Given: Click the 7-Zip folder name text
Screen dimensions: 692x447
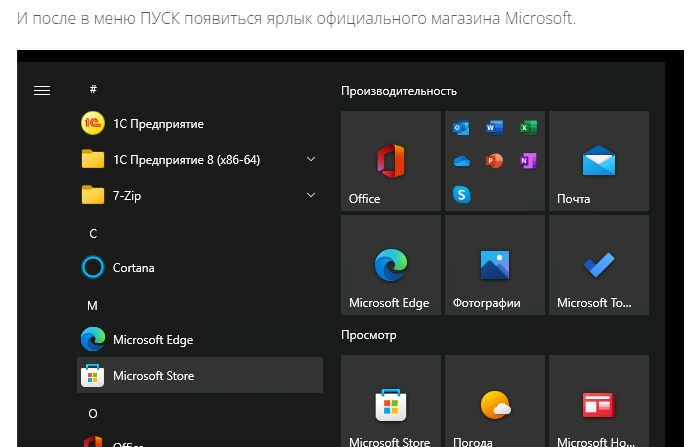Looking at the screenshot, I should pos(127,195).
